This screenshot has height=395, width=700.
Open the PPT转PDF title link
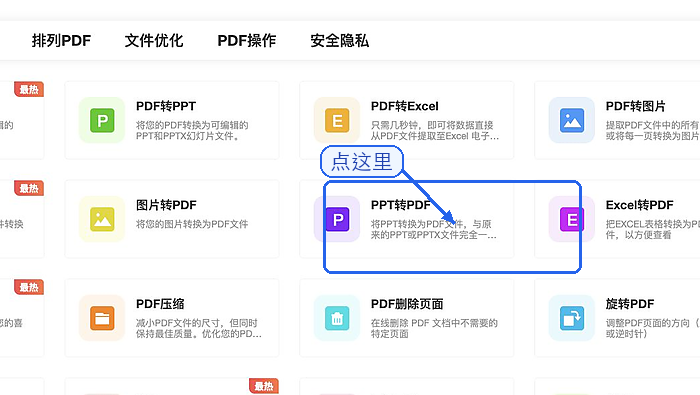[400, 205]
